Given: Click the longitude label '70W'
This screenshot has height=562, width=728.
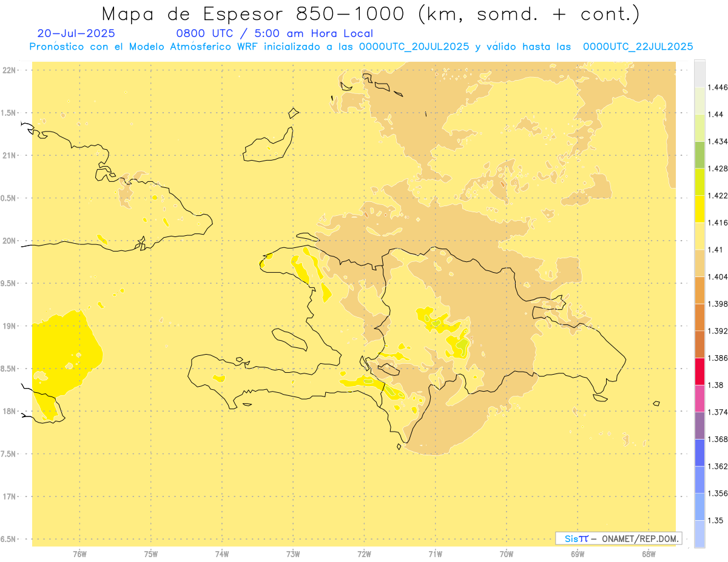Looking at the screenshot, I should pos(507,554).
